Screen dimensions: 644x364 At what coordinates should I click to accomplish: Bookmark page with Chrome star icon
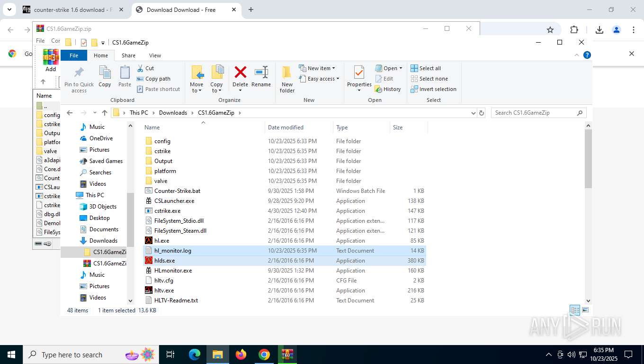click(x=550, y=30)
